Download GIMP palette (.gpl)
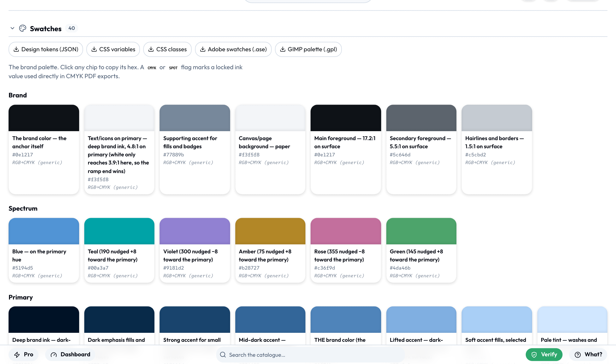 pos(308,49)
